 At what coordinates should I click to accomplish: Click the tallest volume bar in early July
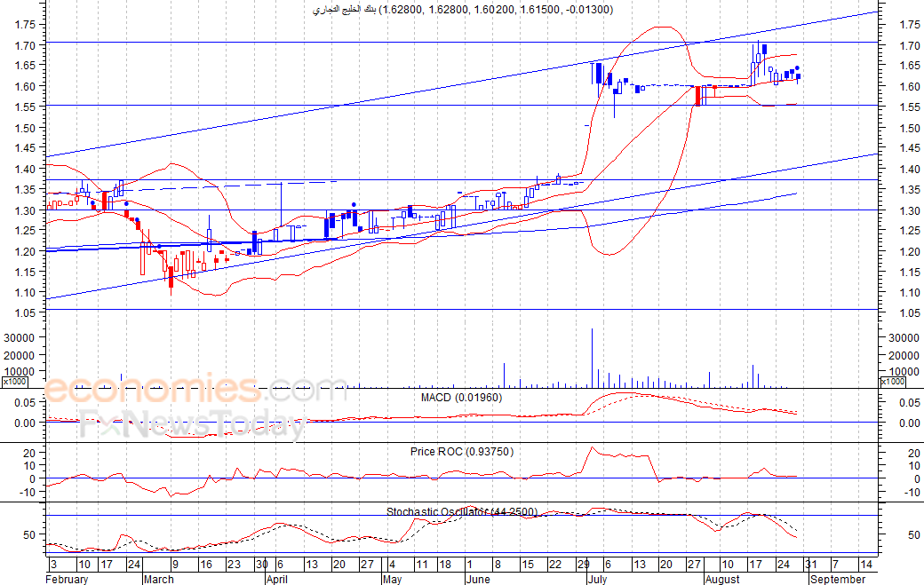point(593,358)
